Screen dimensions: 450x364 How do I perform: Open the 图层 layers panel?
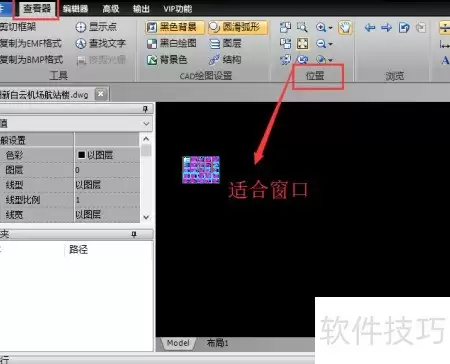tap(225, 43)
